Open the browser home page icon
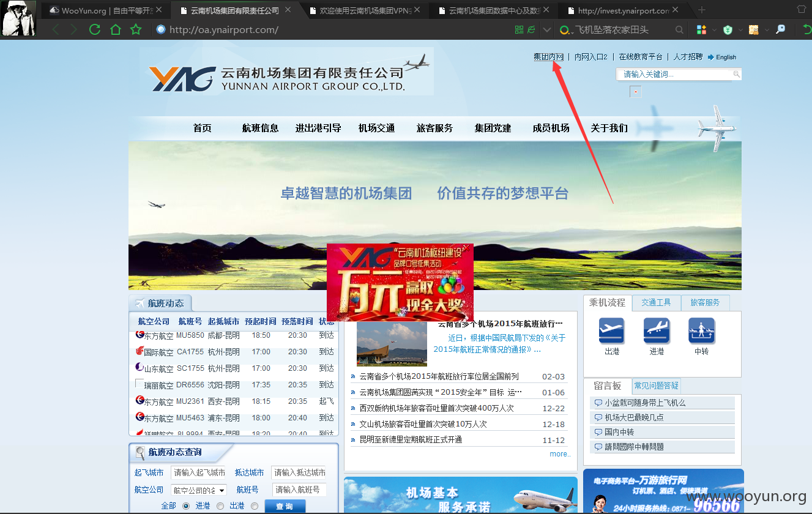Image resolution: width=812 pixels, height=514 pixels. pyautogui.click(x=115, y=29)
